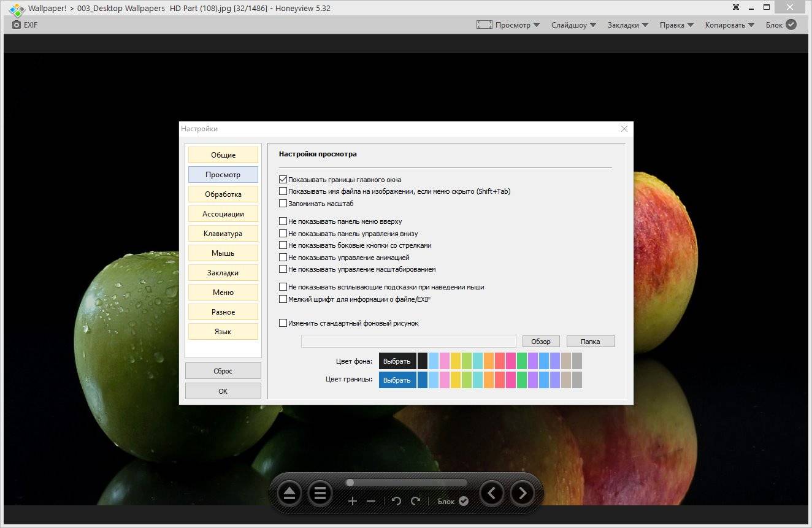Screen dimensions: 812x528
Task: Switch to Разное settings tab
Action: coord(223,312)
